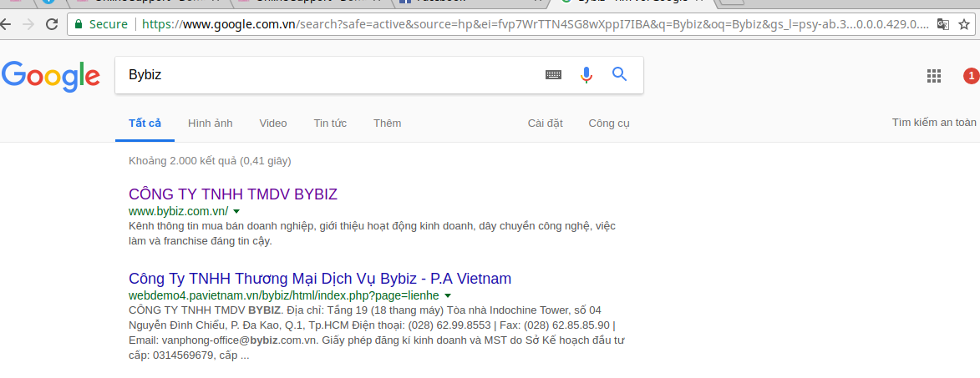Click the green Secure padlock icon
The width and height of the screenshot is (980, 378).
tap(79, 24)
